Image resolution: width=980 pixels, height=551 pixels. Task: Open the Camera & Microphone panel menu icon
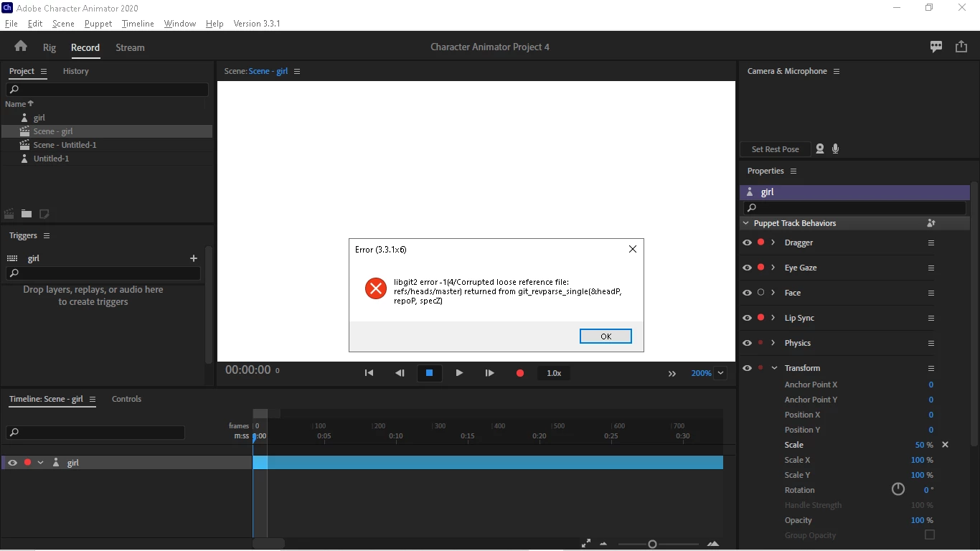point(837,72)
